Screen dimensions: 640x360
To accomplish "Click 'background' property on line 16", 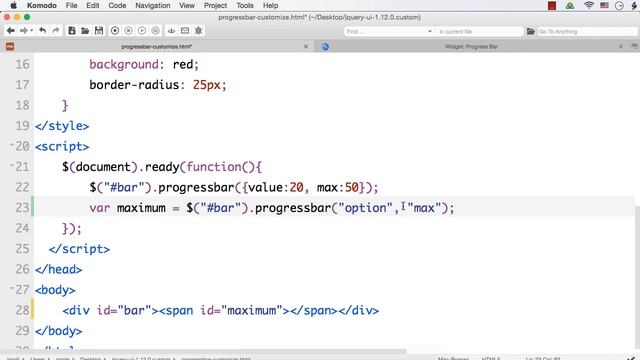I will [124, 64].
